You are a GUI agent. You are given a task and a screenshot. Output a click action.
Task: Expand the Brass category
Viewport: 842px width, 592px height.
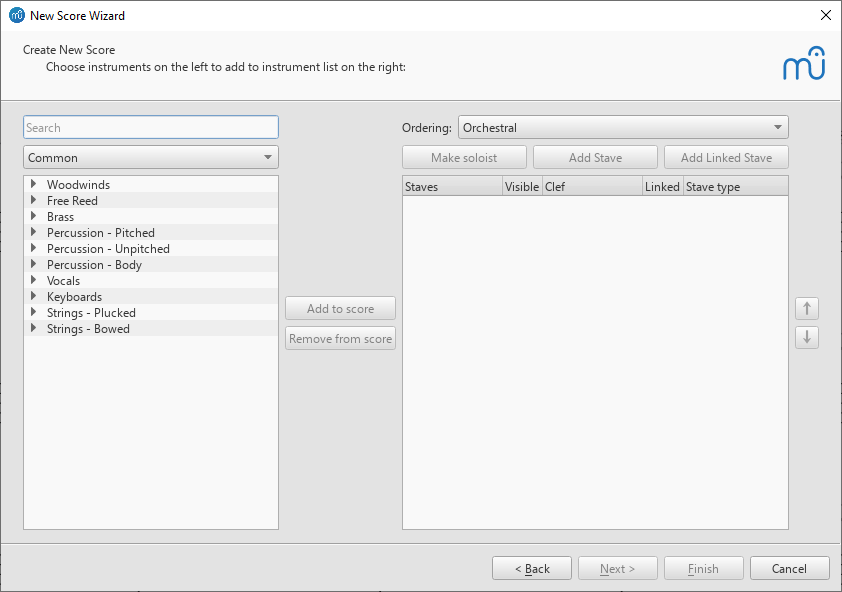point(33,216)
